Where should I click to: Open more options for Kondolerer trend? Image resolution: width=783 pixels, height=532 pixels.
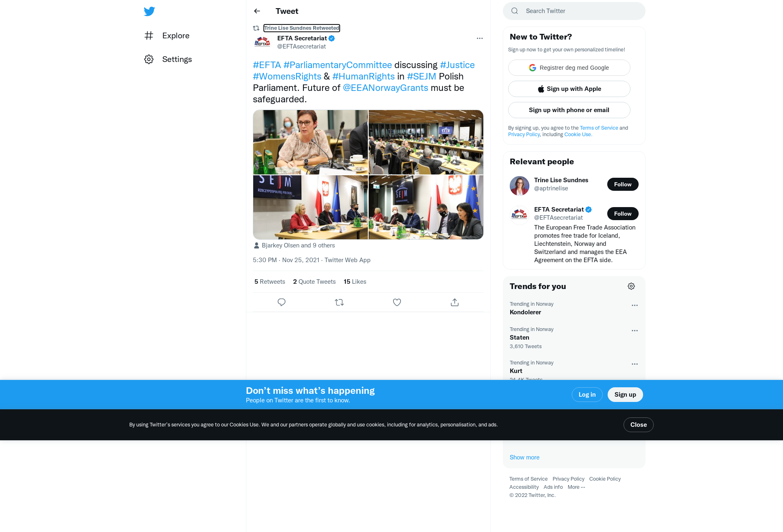click(635, 305)
